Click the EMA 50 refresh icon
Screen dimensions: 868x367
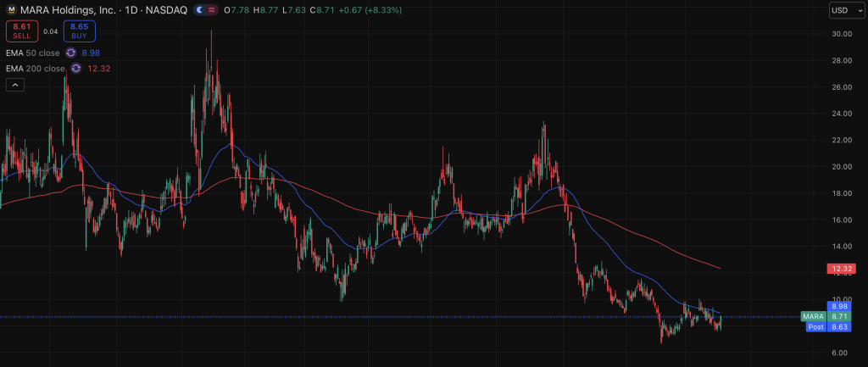pos(72,53)
